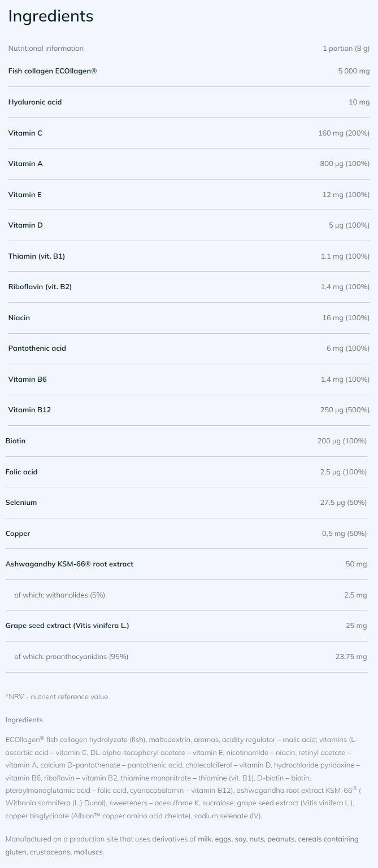Screen dimensions: 378x868
Task: Click the Copper row label
Action: point(18,534)
